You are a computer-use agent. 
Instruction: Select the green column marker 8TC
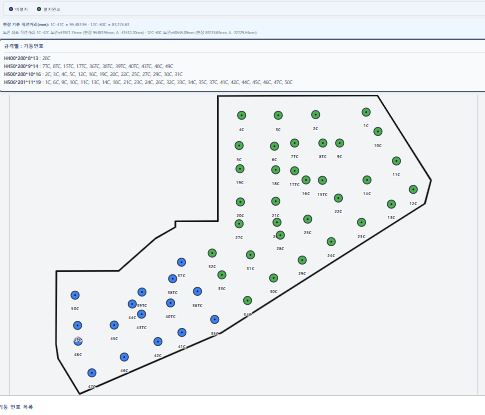pyautogui.click(x=323, y=143)
